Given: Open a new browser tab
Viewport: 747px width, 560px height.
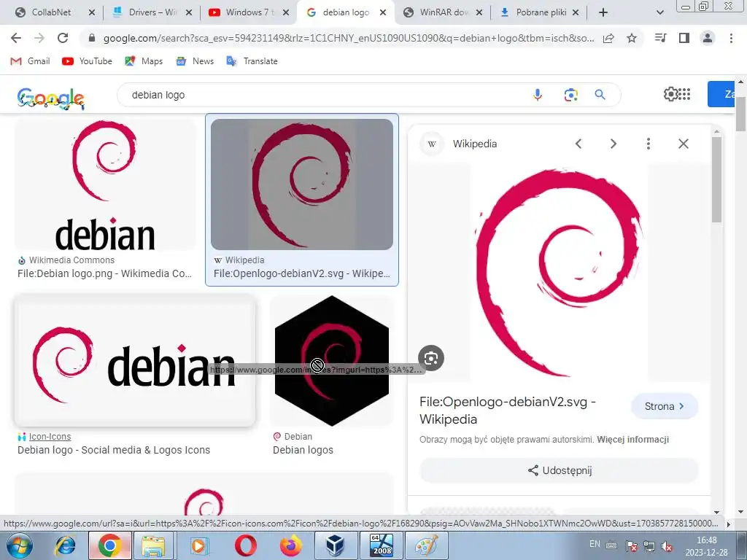Looking at the screenshot, I should tap(603, 12).
